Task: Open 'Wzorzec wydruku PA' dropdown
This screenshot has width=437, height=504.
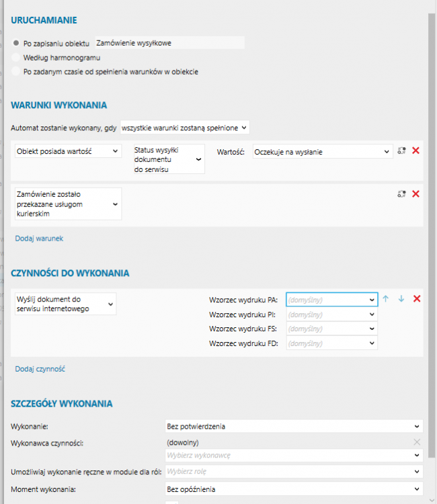Action: point(332,300)
